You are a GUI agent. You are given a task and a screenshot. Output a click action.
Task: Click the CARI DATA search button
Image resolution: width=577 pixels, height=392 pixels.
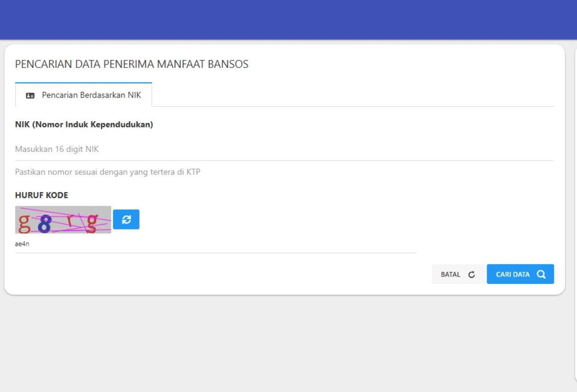(x=520, y=274)
